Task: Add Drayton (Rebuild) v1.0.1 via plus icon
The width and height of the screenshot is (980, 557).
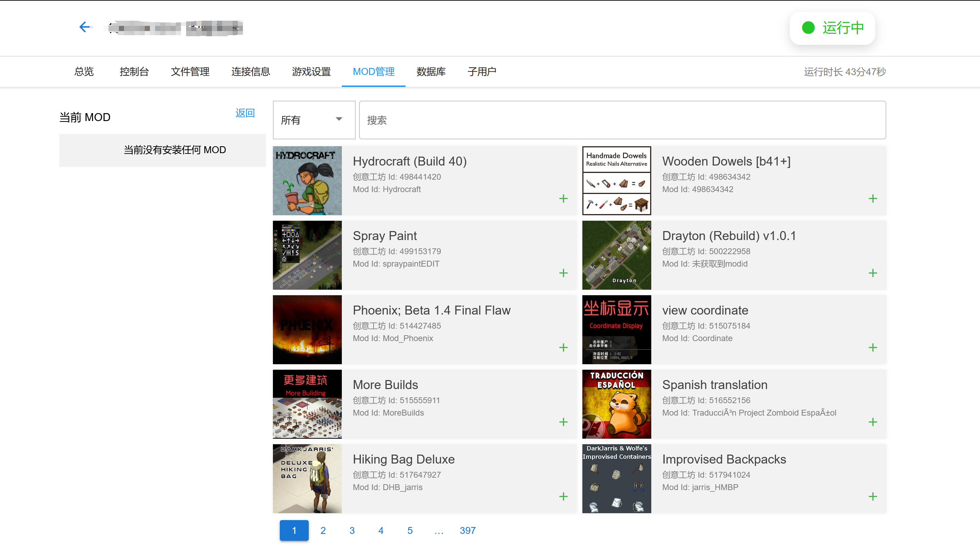Action: [872, 273]
